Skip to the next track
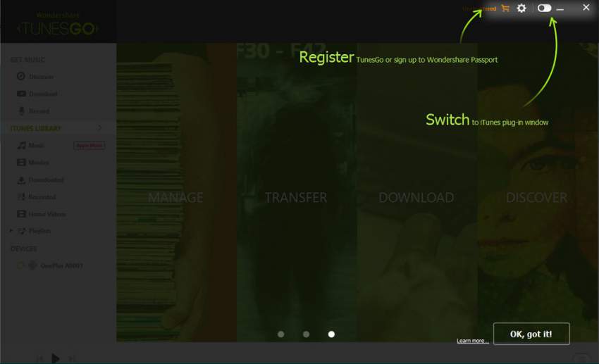Viewport: 599px width, 364px height. 71,358
